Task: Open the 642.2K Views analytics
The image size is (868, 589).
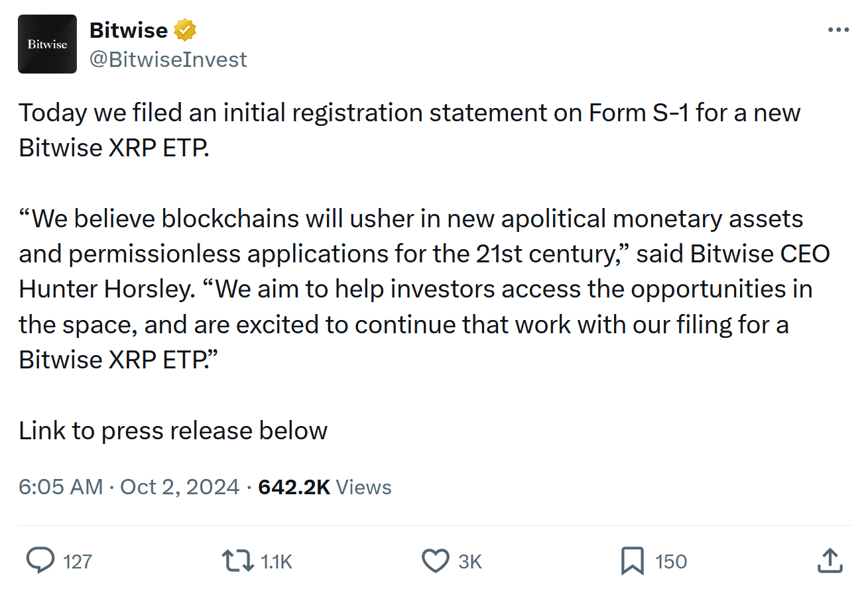Action: (325, 487)
